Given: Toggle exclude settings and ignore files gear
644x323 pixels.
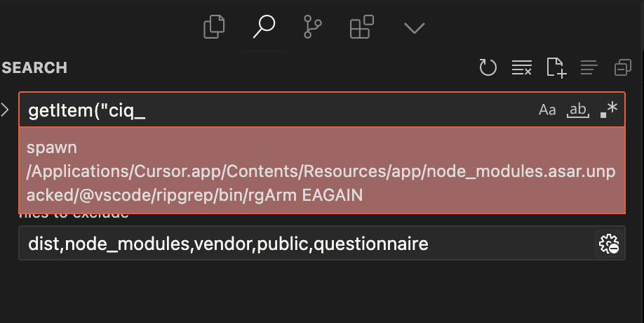Looking at the screenshot, I should tap(609, 244).
